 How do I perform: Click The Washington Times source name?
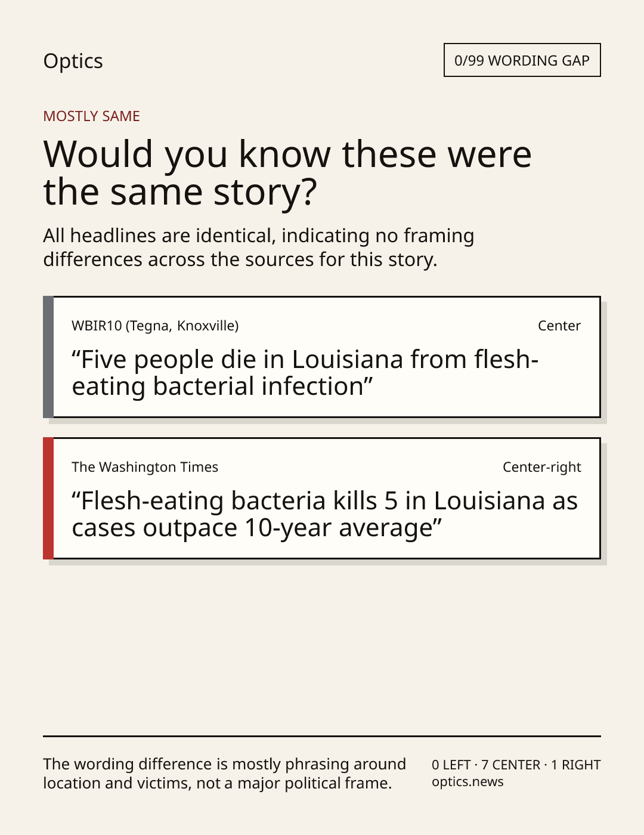click(x=145, y=467)
